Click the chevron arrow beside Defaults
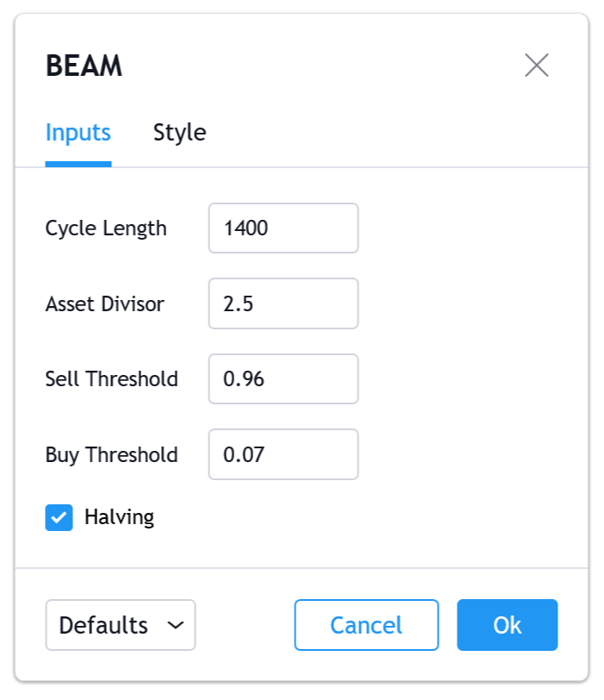Image resolution: width=604 pixels, height=700 pixels. (176, 625)
